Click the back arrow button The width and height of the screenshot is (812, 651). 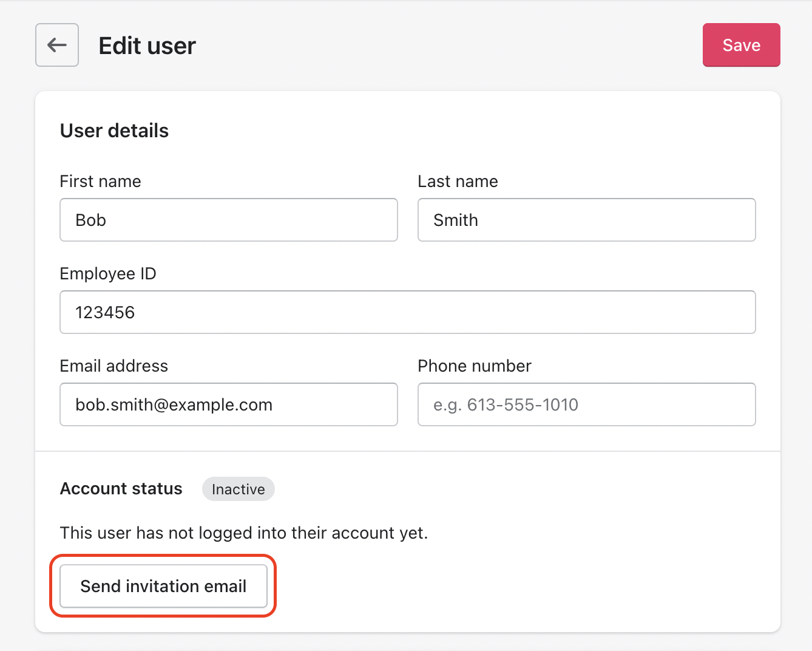[57, 45]
